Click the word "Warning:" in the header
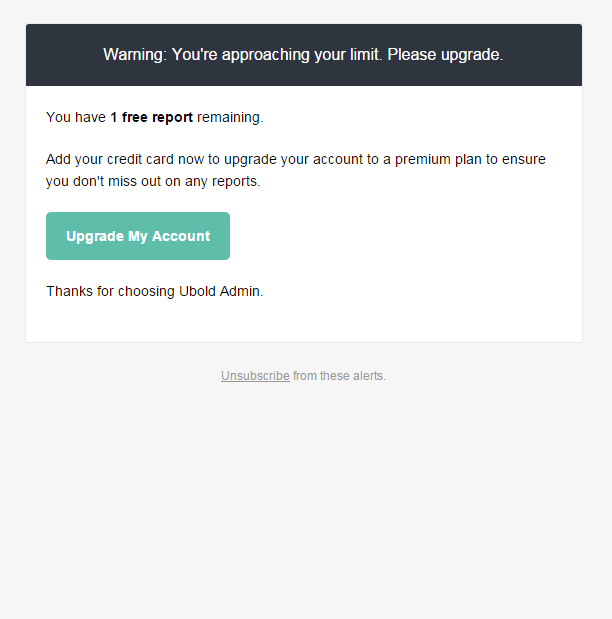Screen dimensions: 612x619 135,54
